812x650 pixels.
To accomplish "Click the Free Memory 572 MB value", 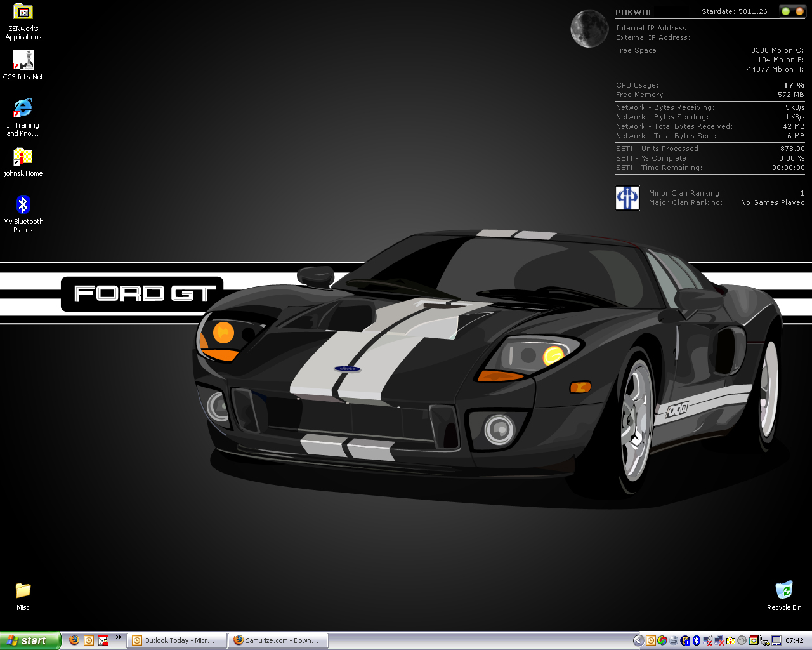I will pos(790,95).
